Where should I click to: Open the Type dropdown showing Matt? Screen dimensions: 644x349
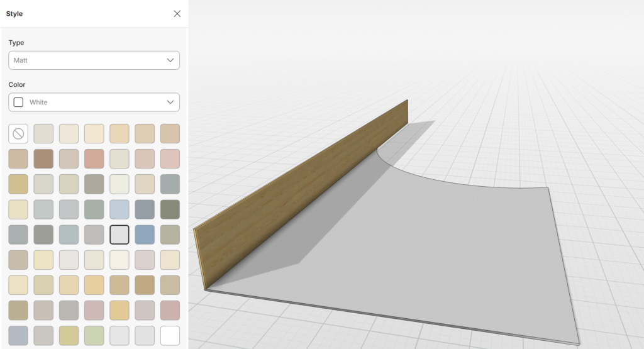[94, 60]
